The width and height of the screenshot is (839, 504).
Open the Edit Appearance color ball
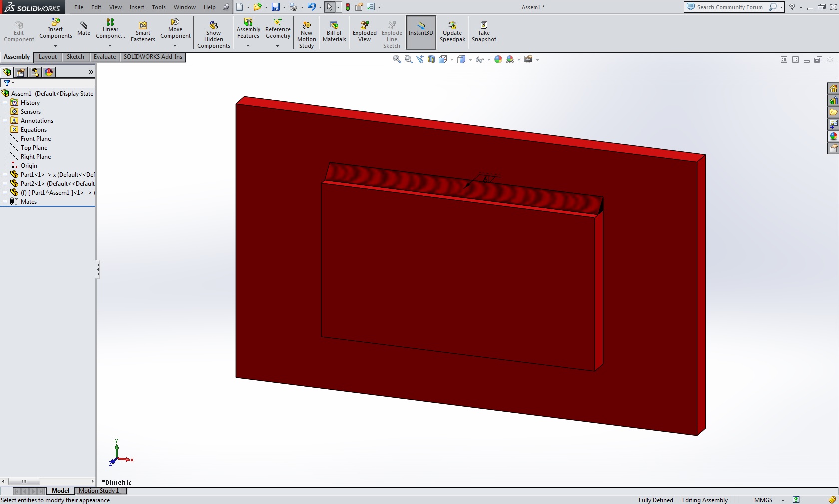point(498,60)
